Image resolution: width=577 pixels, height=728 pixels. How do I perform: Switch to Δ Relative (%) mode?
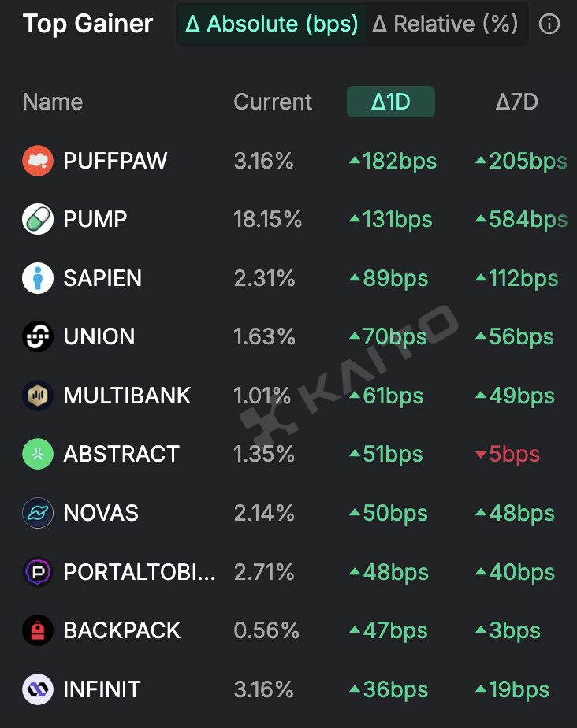[x=445, y=24]
